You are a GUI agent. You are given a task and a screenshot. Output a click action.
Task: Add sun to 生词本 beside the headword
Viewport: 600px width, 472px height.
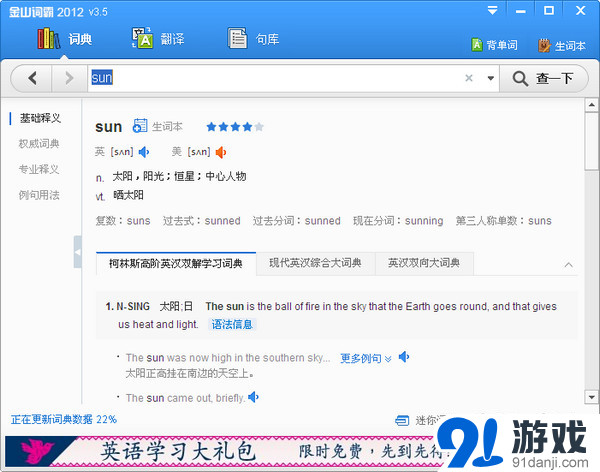[158, 126]
